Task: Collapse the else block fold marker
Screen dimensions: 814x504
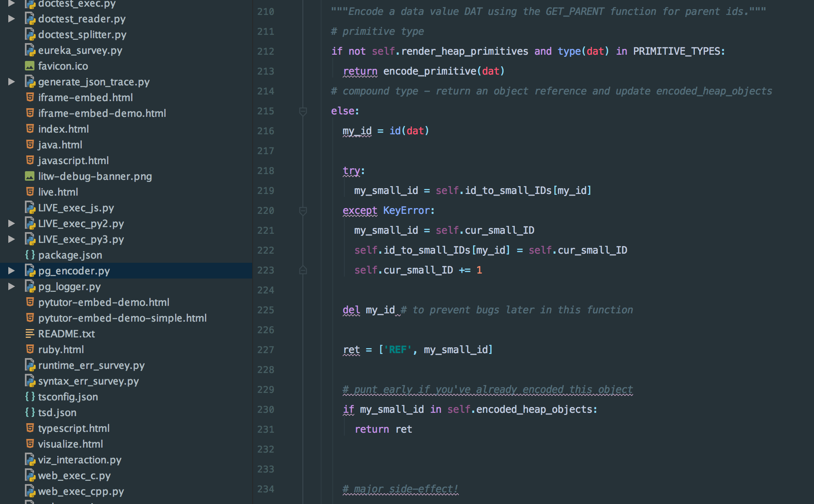Action: coord(303,111)
